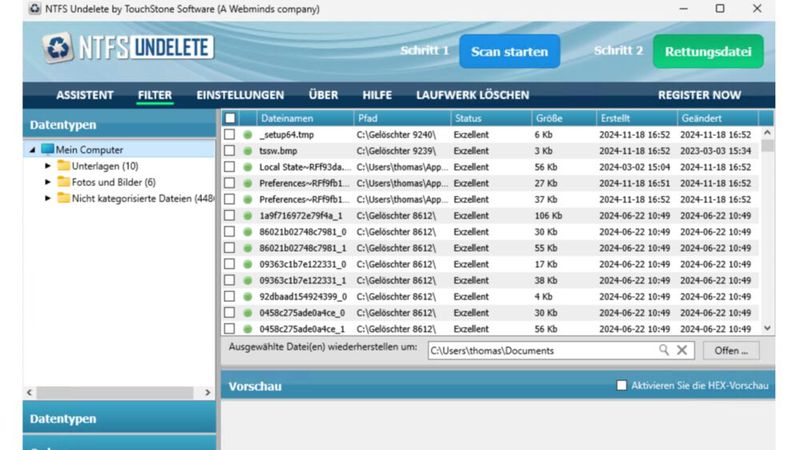Click the title bar application icon
The image size is (800, 450).
(x=35, y=9)
